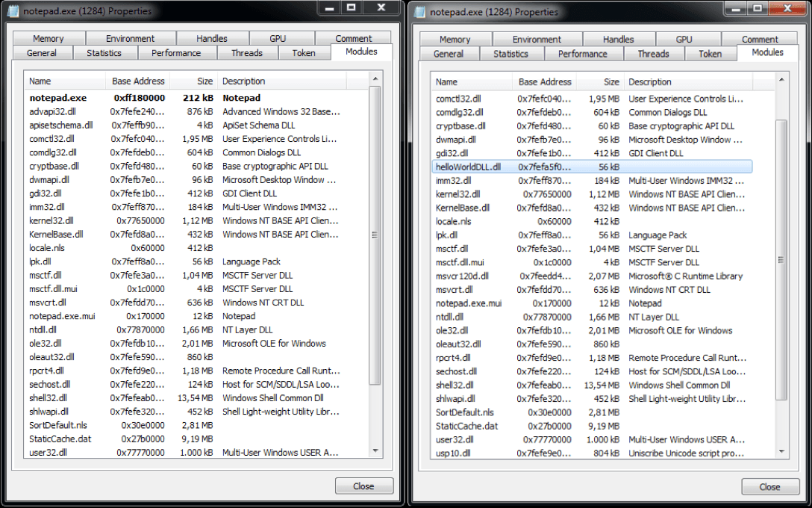Select user32.dll row in left window

[x=185, y=453]
